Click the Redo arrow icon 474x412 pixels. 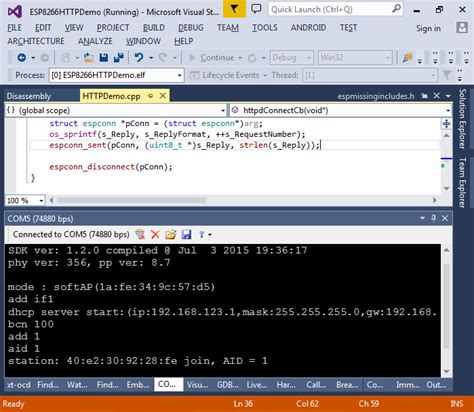[x=163, y=58]
